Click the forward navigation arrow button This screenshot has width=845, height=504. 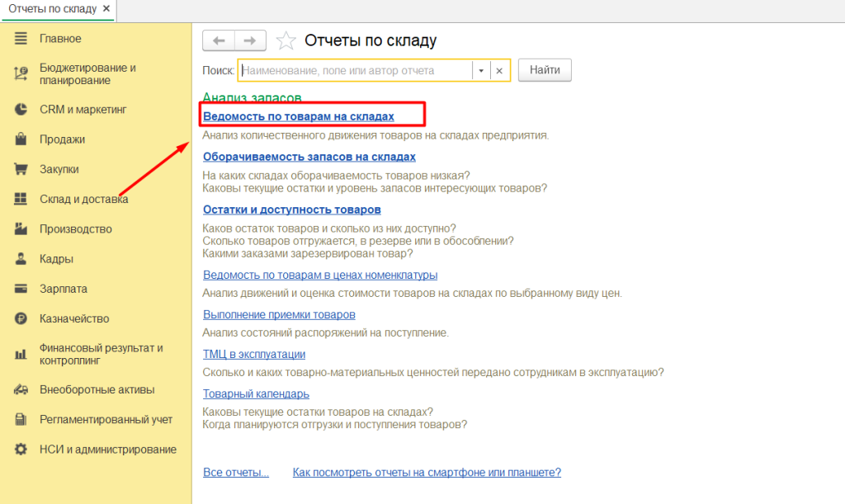coord(250,40)
